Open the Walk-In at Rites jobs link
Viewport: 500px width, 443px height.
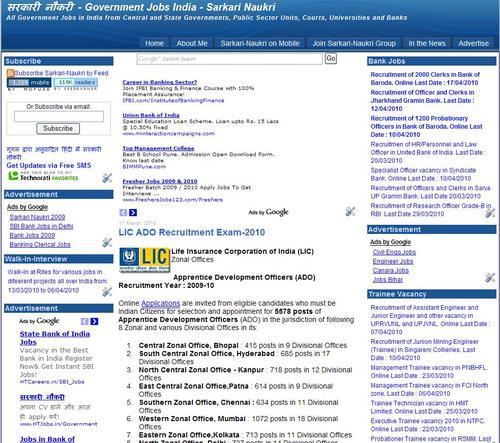click(57, 281)
